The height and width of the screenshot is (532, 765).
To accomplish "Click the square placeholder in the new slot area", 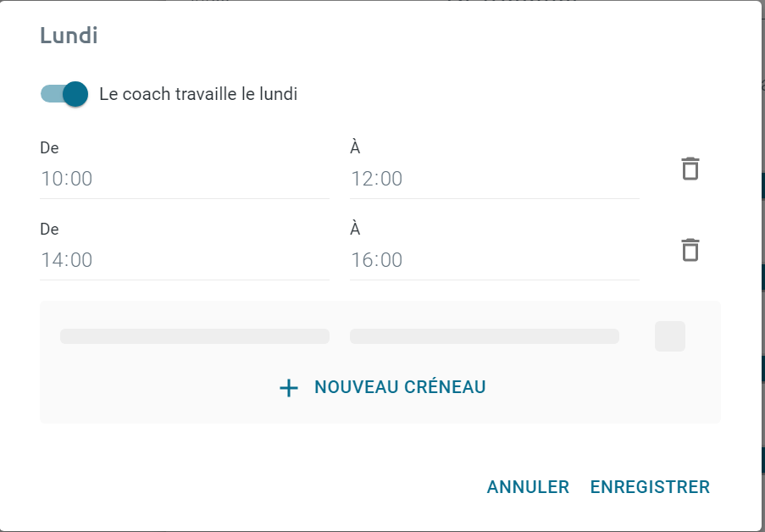I will (x=670, y=336).
